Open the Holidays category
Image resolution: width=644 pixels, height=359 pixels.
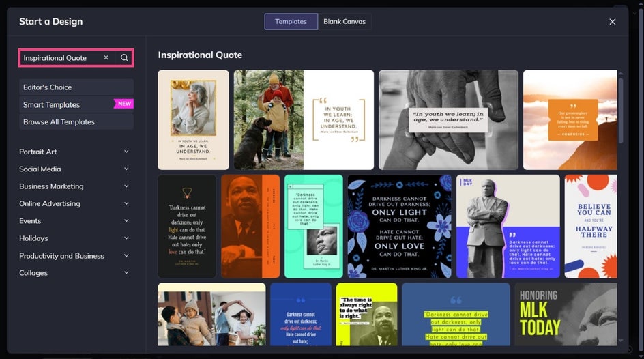(x=33, y=238)
